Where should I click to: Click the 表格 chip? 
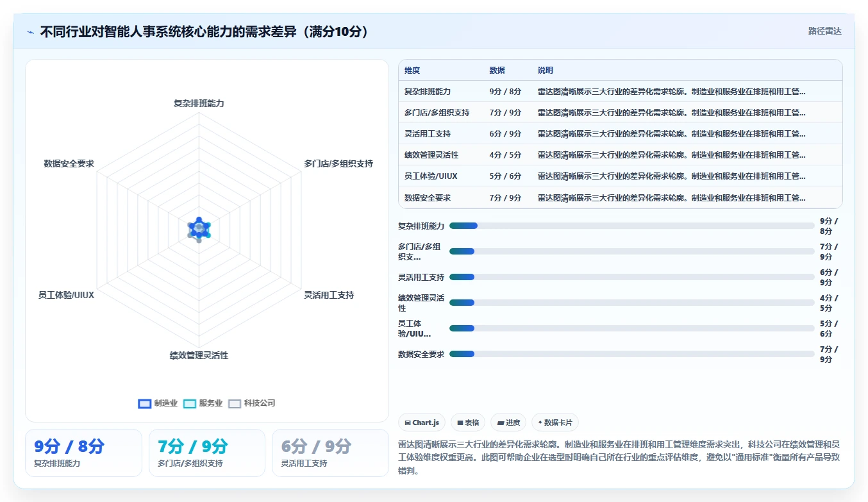pyautogui.click(x=468, y=423)
